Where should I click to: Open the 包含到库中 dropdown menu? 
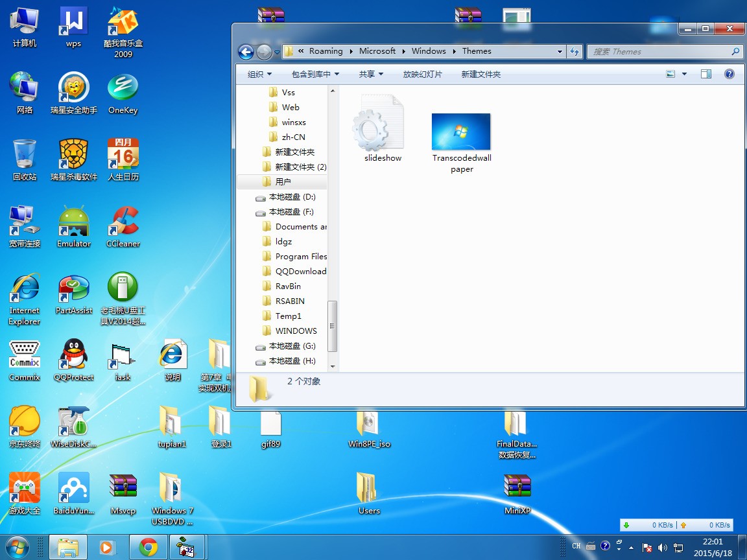315,75
